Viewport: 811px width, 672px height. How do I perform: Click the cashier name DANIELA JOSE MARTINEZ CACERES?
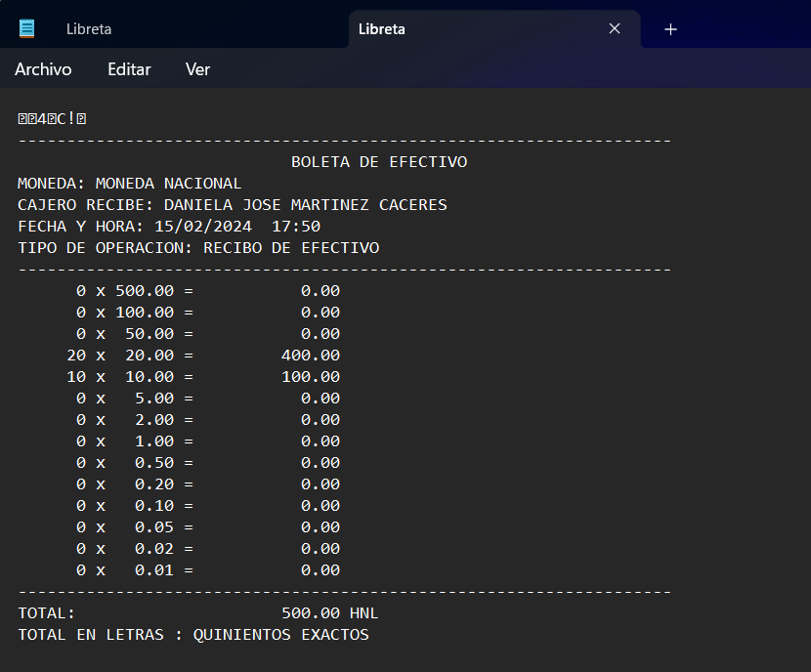pyautogui.click(x=305, y=205)
